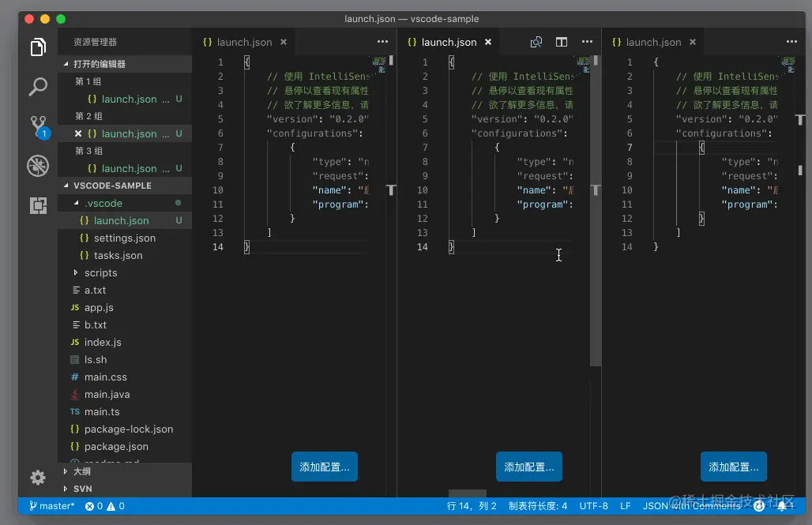
Task: Select launch.json under group 1 in open editors
Action: (125, 99)
